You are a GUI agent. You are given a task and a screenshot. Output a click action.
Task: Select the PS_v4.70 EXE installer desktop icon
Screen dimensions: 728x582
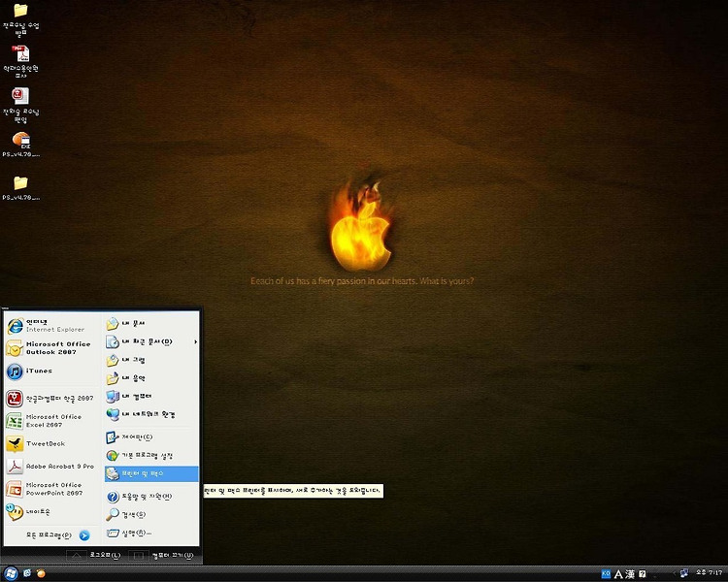21,145
